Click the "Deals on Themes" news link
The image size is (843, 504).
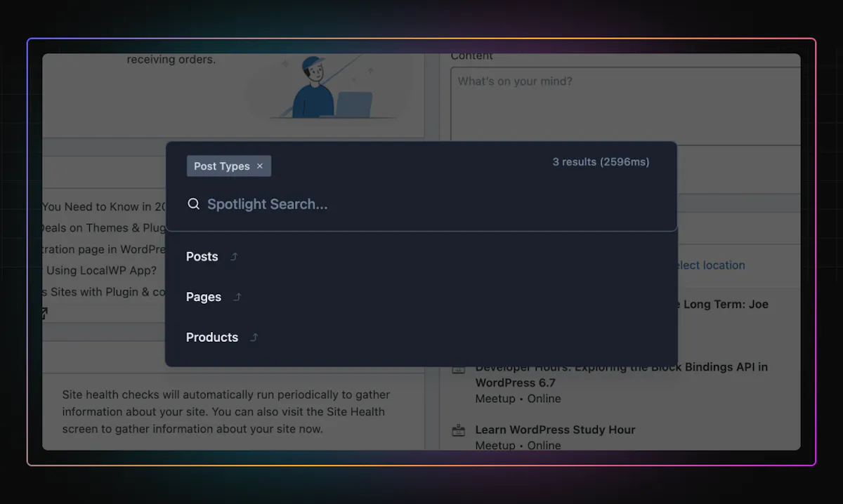(x=104, y=228)
